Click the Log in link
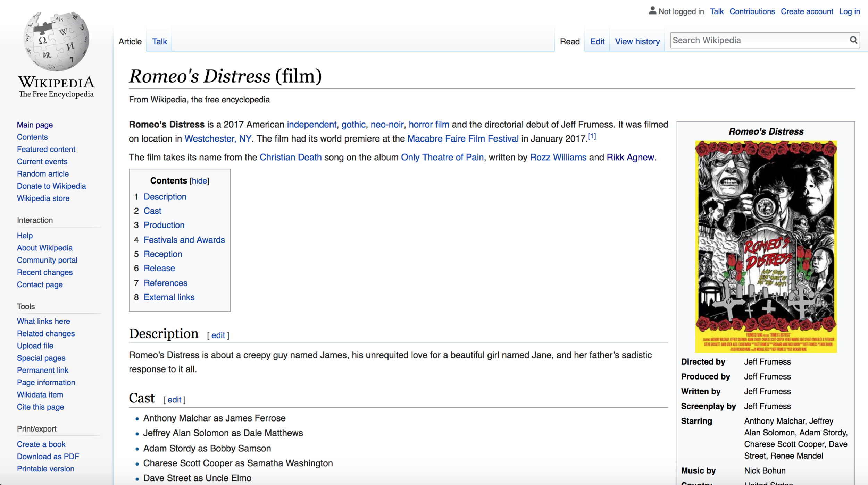Screen dimensions: 868x485 [849, 11]
